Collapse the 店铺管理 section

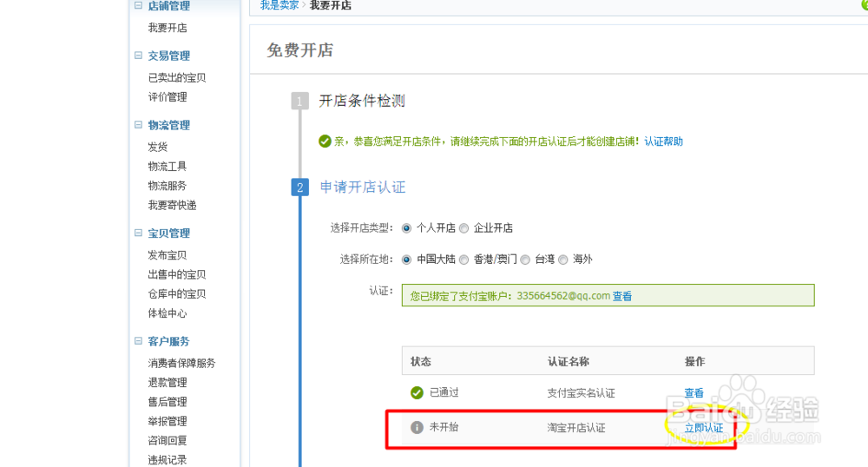click(138, 5)
